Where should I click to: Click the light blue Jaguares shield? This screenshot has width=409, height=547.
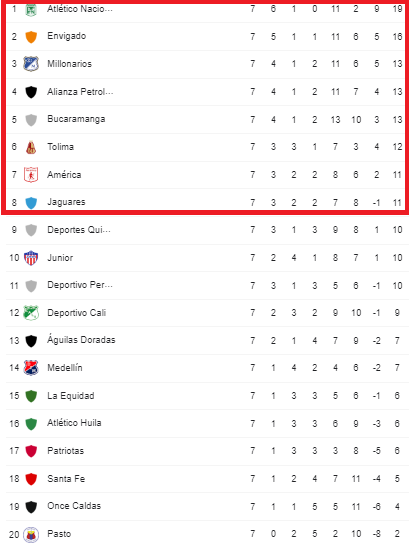tap(31, 203)
